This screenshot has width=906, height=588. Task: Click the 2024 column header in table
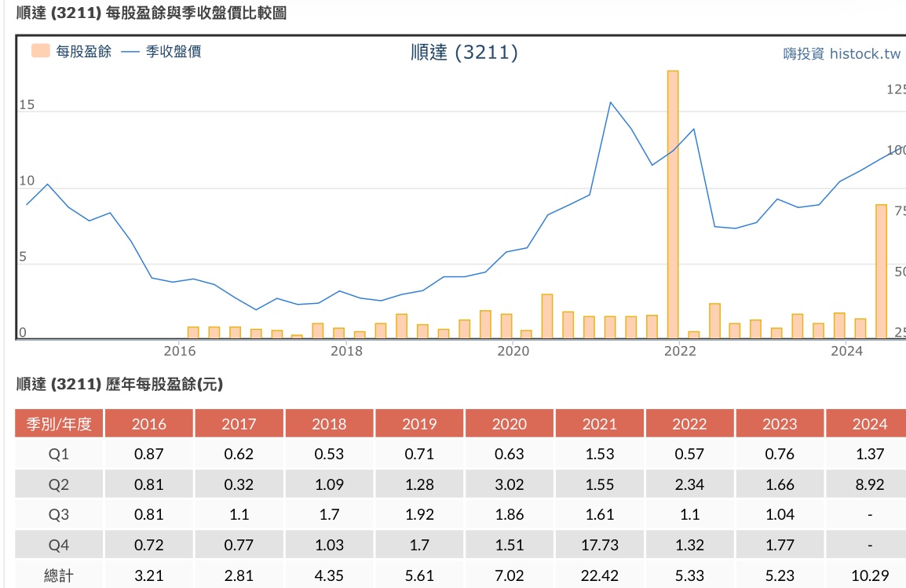click(869, 424)
